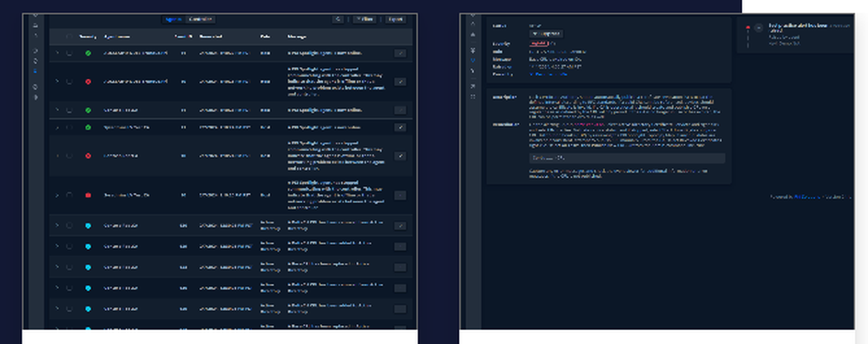
Task: Click the green check icon in the third row
Action: (x=88, y=110)
